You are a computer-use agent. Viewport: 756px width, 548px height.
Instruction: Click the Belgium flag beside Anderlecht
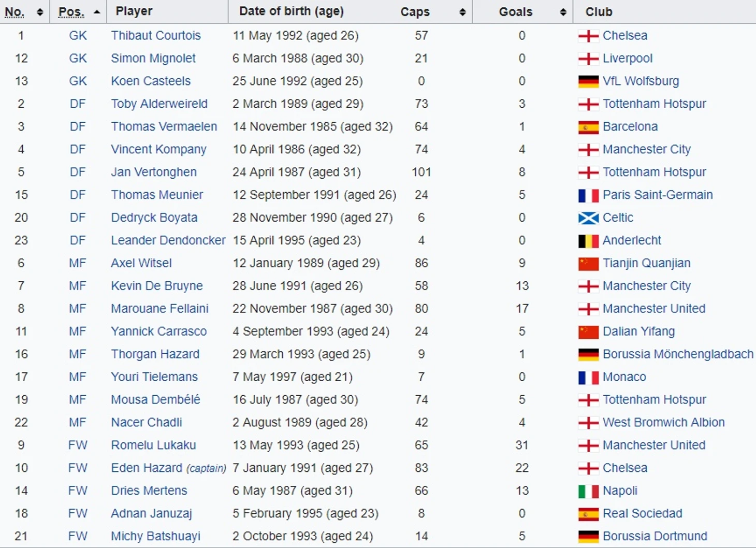(588, 241)
